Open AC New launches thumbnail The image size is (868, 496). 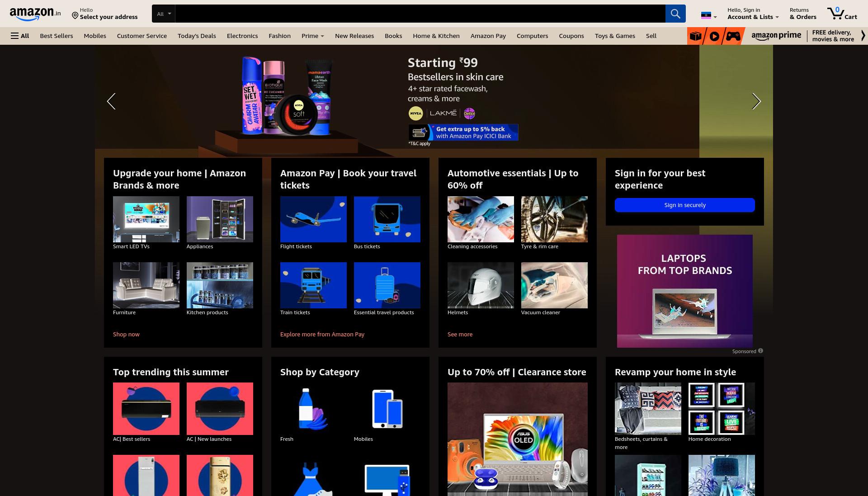220,409
